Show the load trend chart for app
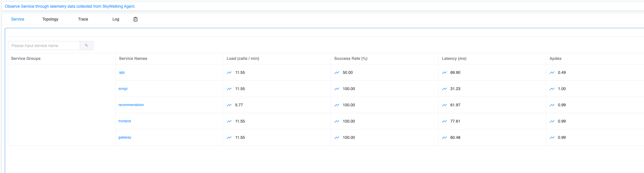Viewport: 644px width, 173px height. click(x=229, y=73)
